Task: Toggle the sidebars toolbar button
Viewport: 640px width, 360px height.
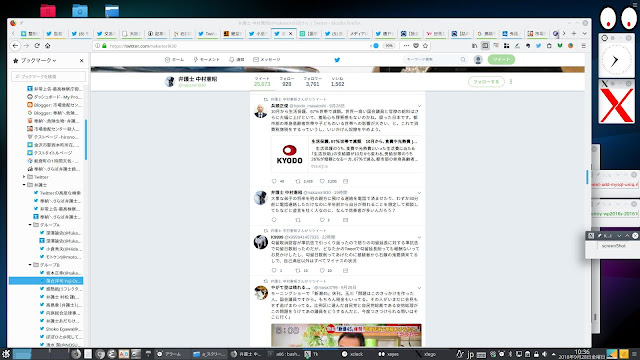Action: (x=485, y=46)
